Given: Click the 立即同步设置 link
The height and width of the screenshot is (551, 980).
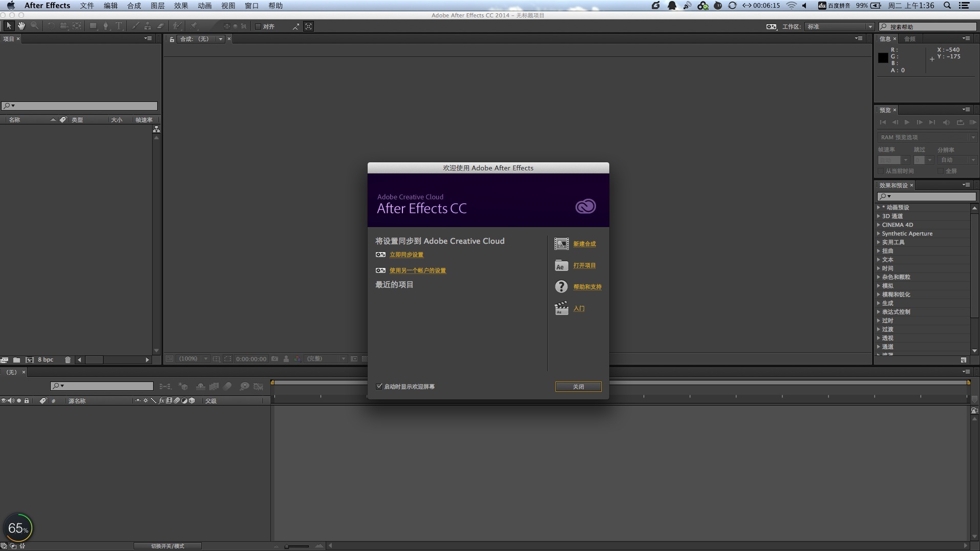Looking at the screenshot, I should (x=407, y=255).
